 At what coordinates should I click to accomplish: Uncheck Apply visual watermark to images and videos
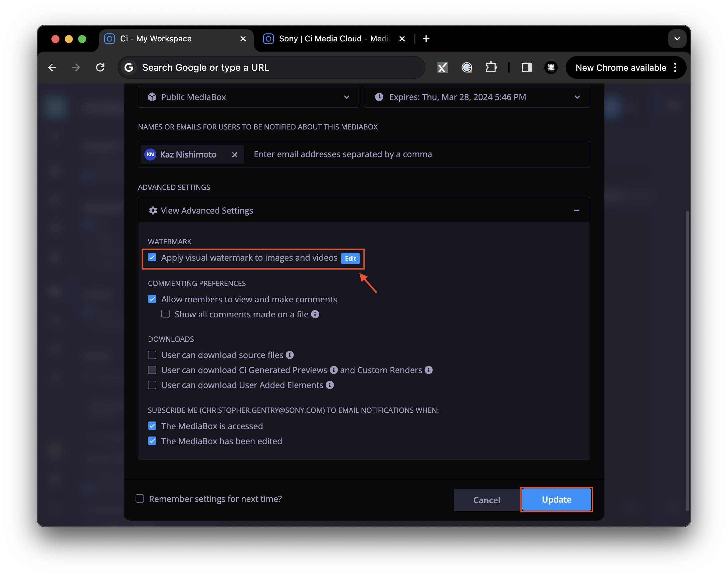click(152, 258)
